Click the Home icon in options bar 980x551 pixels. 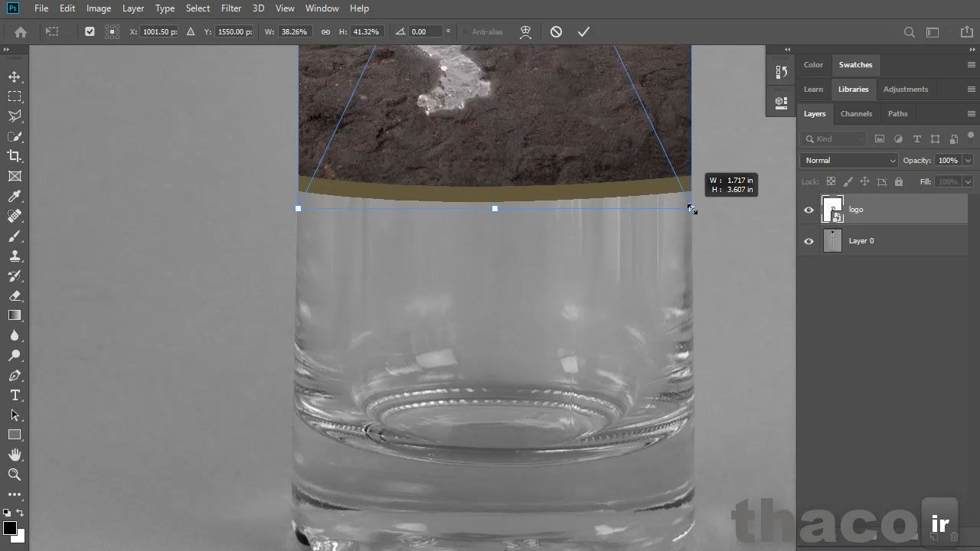tap(21, 32)
